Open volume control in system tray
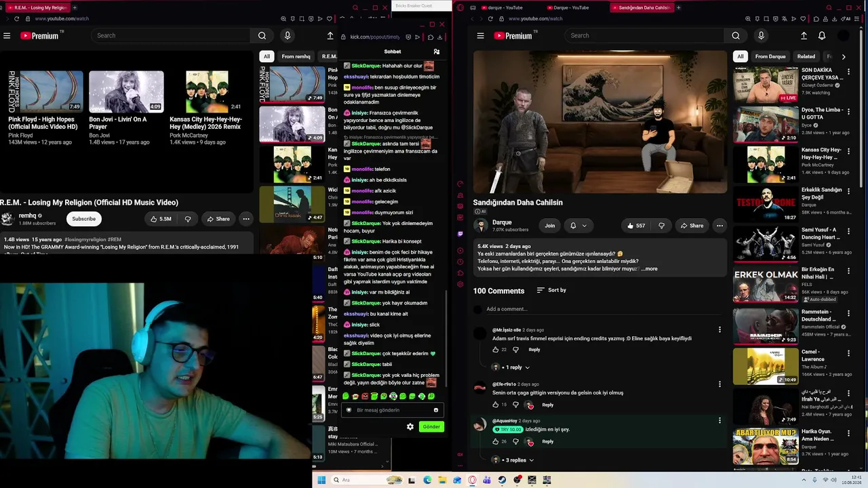The height and width of the screenshot is (488, 868). tap(835, 480)
